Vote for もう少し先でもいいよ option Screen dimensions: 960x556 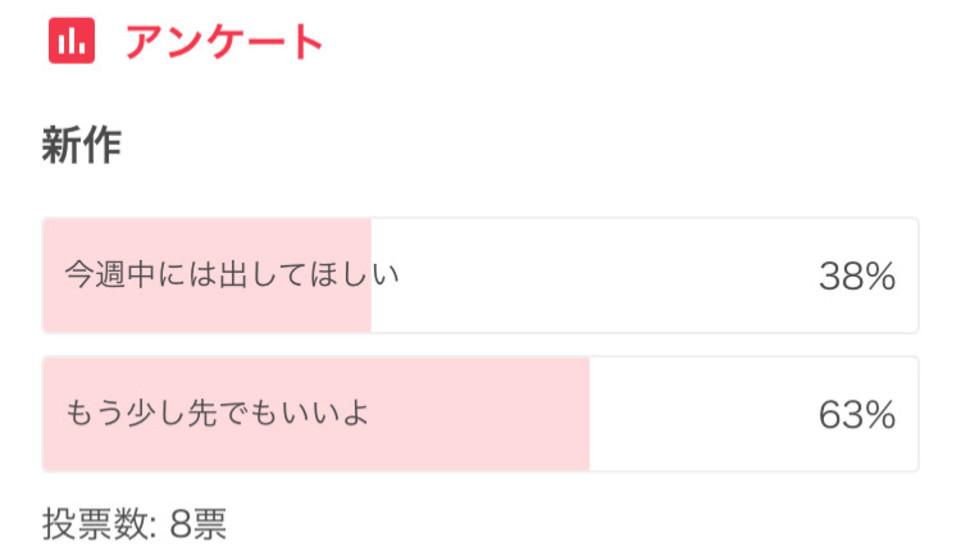coord(481,413)
